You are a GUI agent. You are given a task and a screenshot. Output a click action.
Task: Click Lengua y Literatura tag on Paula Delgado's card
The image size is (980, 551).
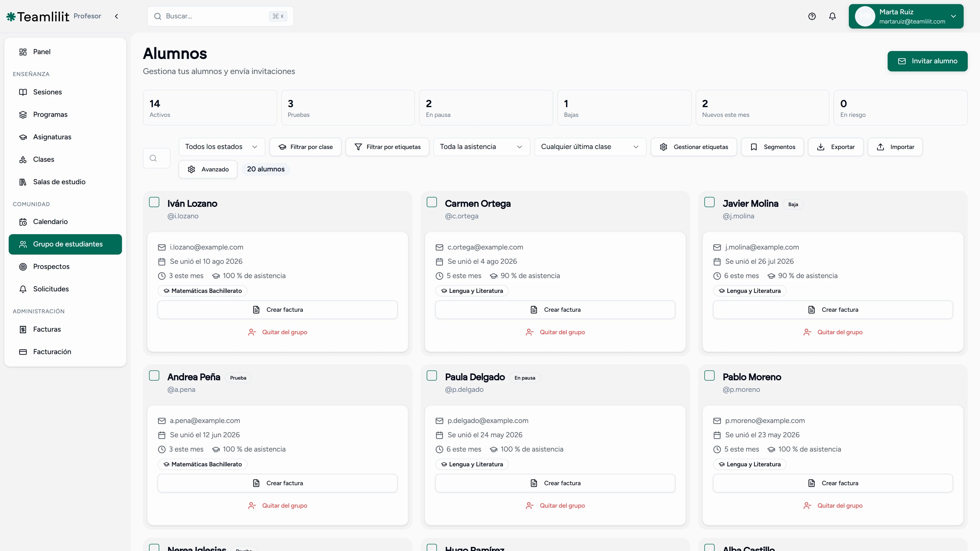point(472,464)
